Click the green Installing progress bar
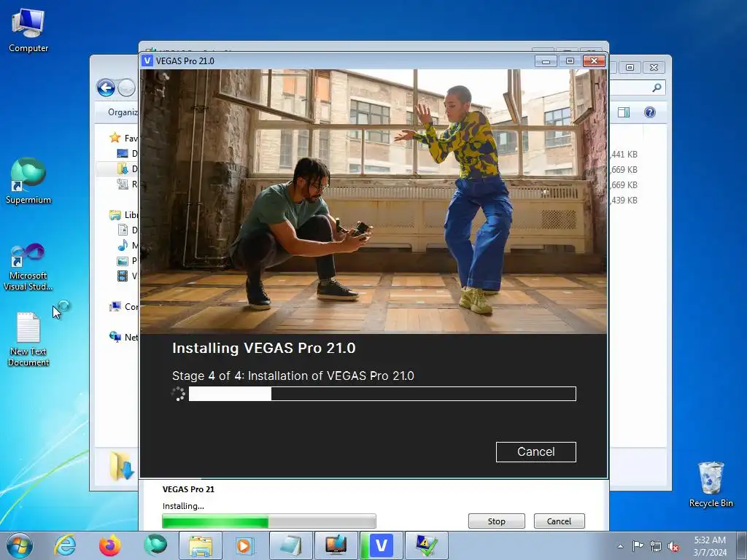747x560 pixels. pos(268,521)
